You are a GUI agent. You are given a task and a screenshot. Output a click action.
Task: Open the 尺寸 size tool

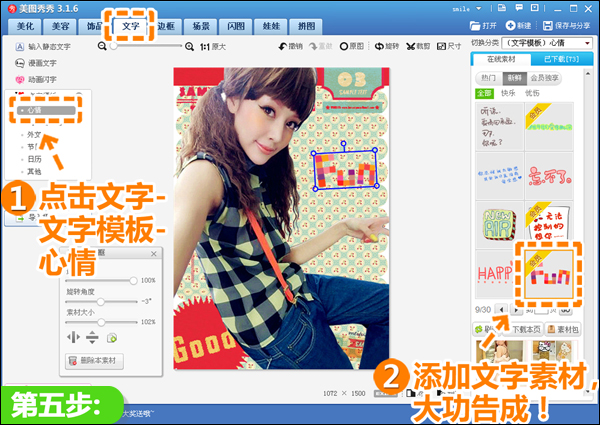pyautogui.click(x=441, y=46)
